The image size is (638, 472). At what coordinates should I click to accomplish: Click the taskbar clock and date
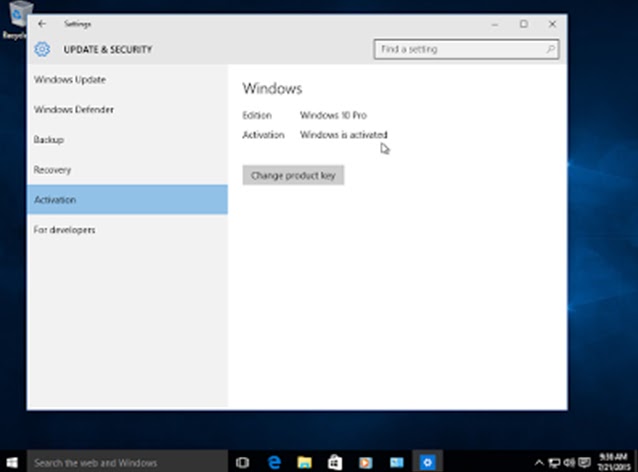click(x=614, y=462)
